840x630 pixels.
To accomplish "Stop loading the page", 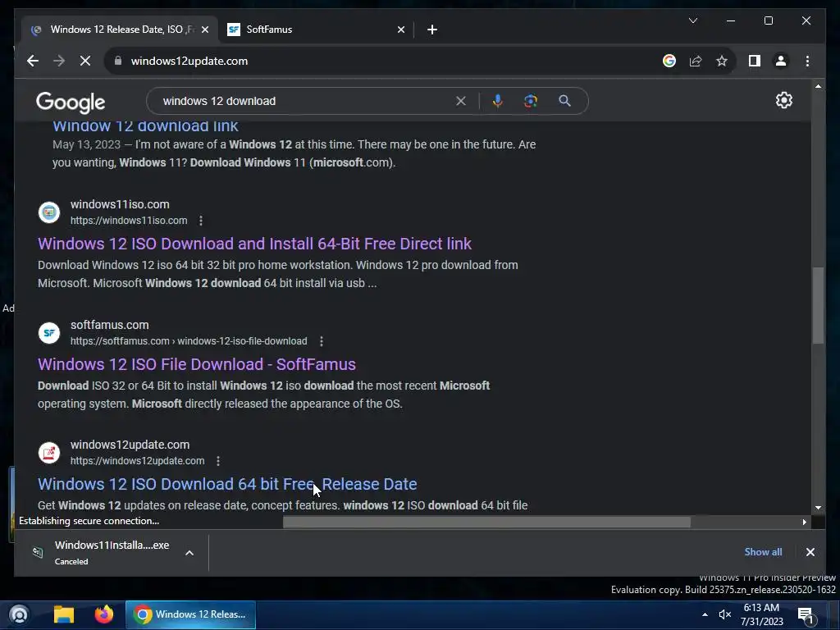I will pyautogui.click(x=85, y=61).
